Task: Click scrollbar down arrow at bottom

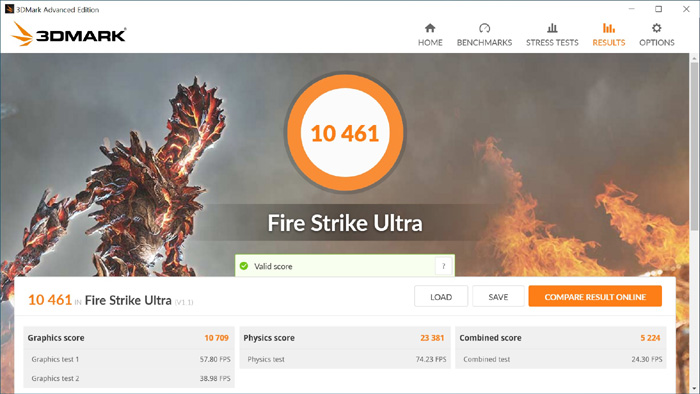Action: [694, 389]
